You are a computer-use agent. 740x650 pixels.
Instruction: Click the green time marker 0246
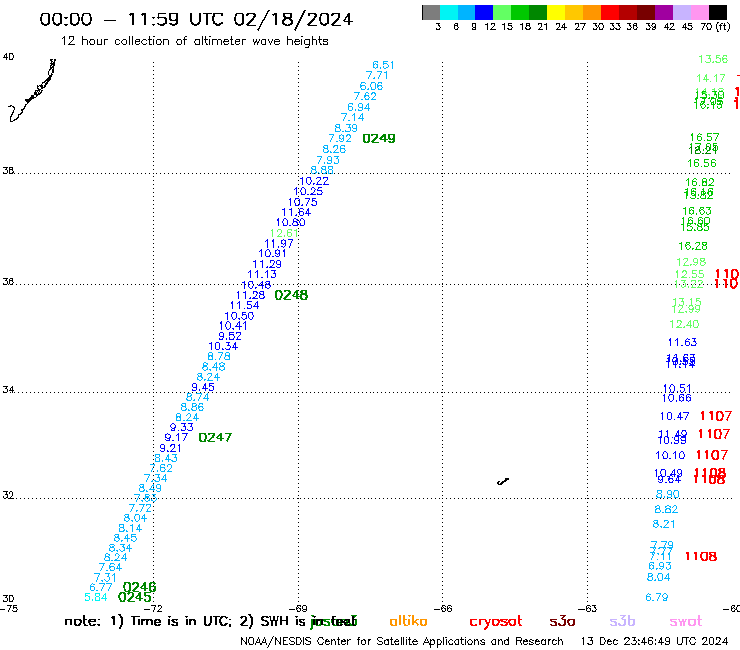tap(139, 587)
